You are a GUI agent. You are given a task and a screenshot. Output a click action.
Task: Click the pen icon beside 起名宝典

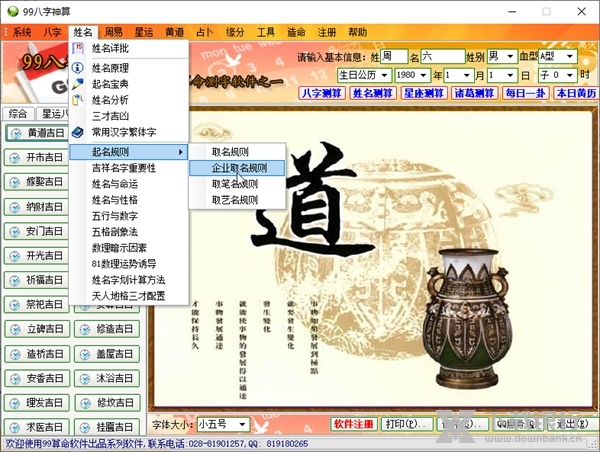(78, 84)
